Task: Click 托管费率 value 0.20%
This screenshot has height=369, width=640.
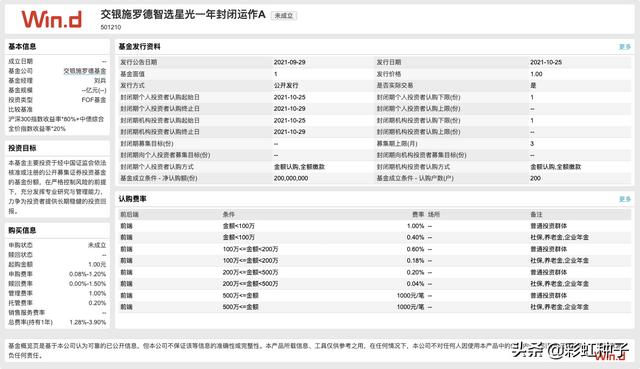Action: pyautogui.click(x=97, y=303)
